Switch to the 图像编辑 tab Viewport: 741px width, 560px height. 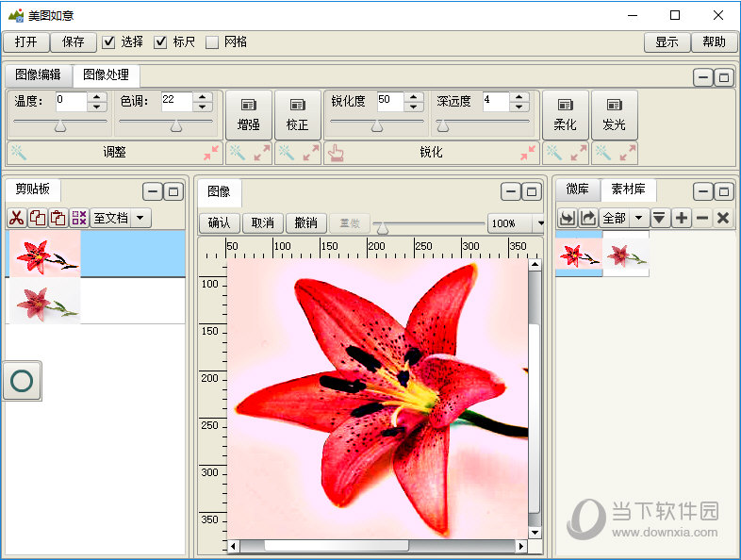coord(38,74)
